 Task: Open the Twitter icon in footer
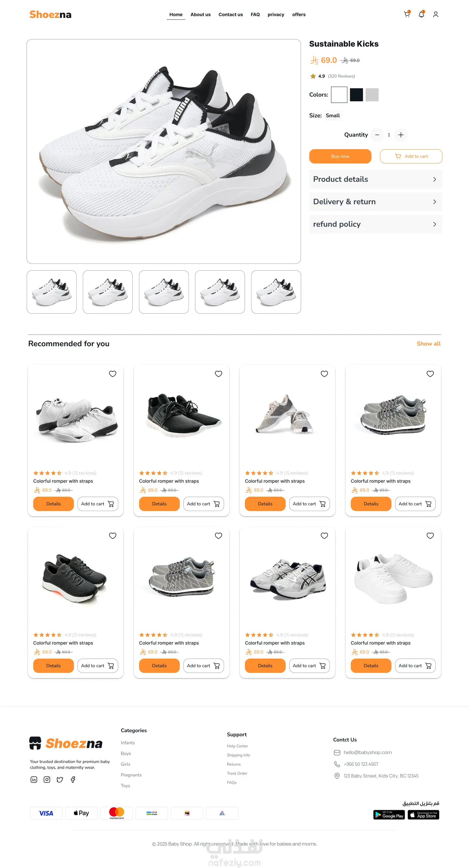60,779
